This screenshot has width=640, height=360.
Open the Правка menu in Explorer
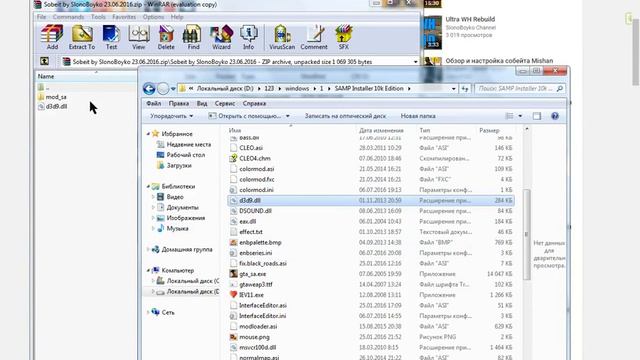coord(179,104)
